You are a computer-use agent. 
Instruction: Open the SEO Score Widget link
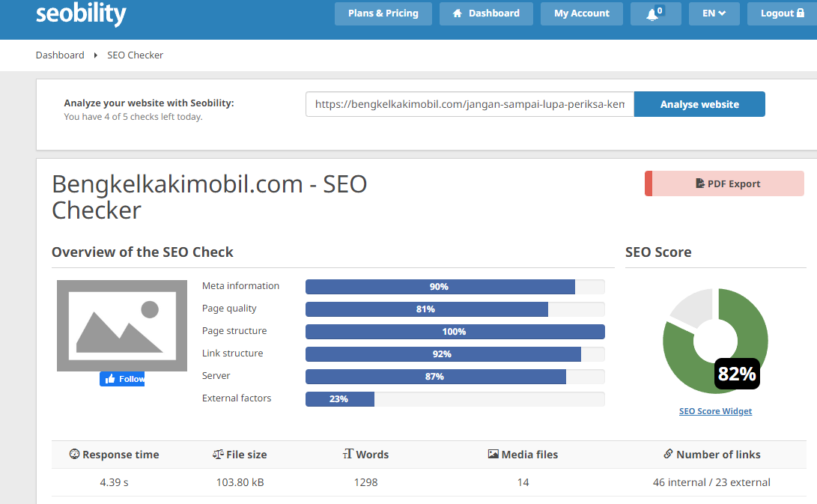pos(715,411)
